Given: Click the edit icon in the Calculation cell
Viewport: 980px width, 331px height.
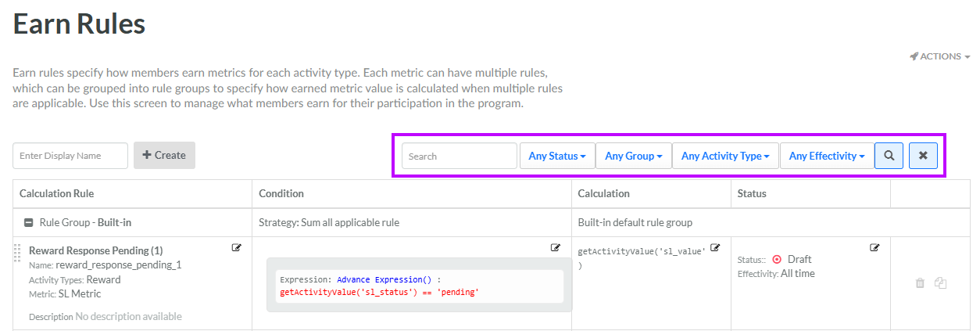Looking at the screenshot, I should [x=715, y=247].
